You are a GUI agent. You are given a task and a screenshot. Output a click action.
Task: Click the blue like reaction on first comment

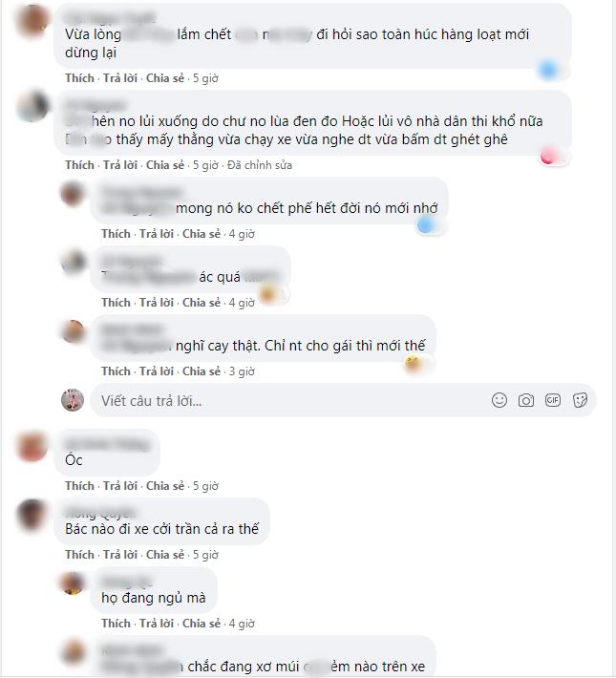[x=548, y=70]
